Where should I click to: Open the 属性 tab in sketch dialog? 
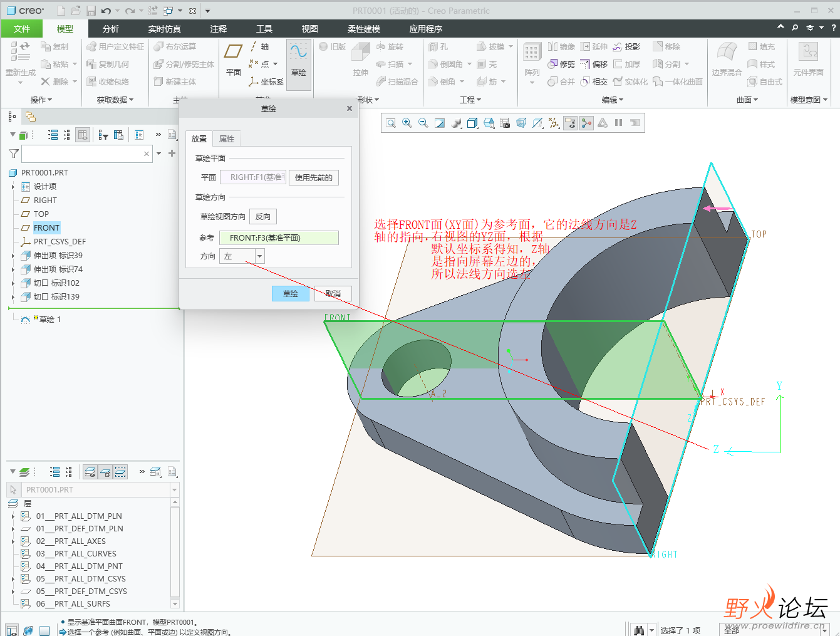(227, 139)
